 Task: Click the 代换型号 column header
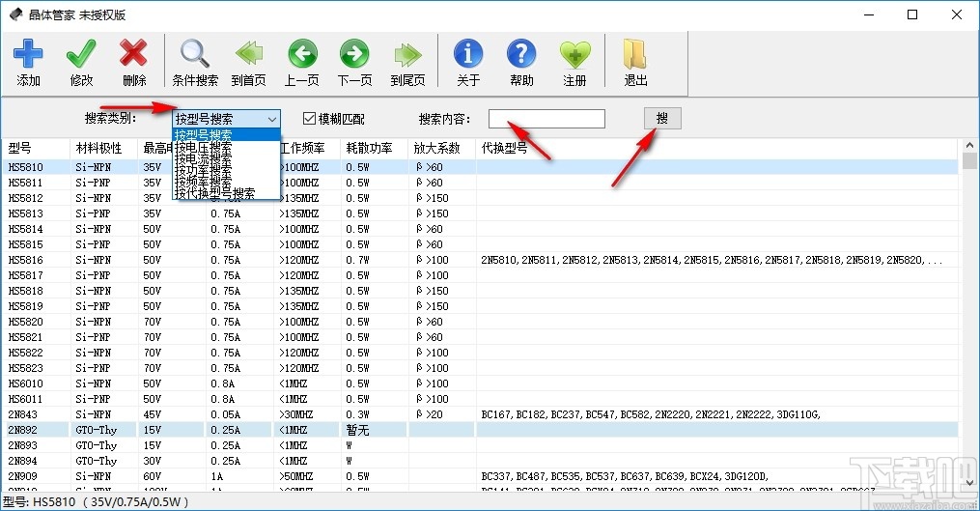(716, 148)
